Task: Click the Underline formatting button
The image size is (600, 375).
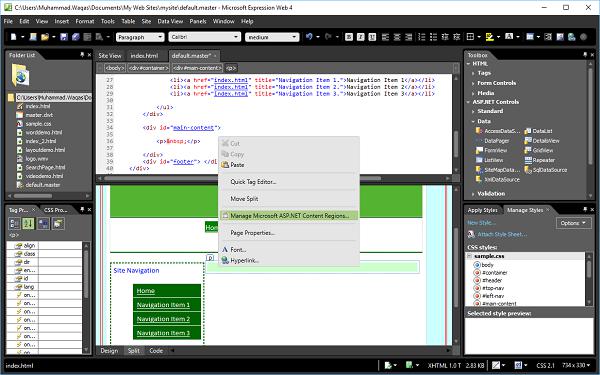Action: pos(372,37)
